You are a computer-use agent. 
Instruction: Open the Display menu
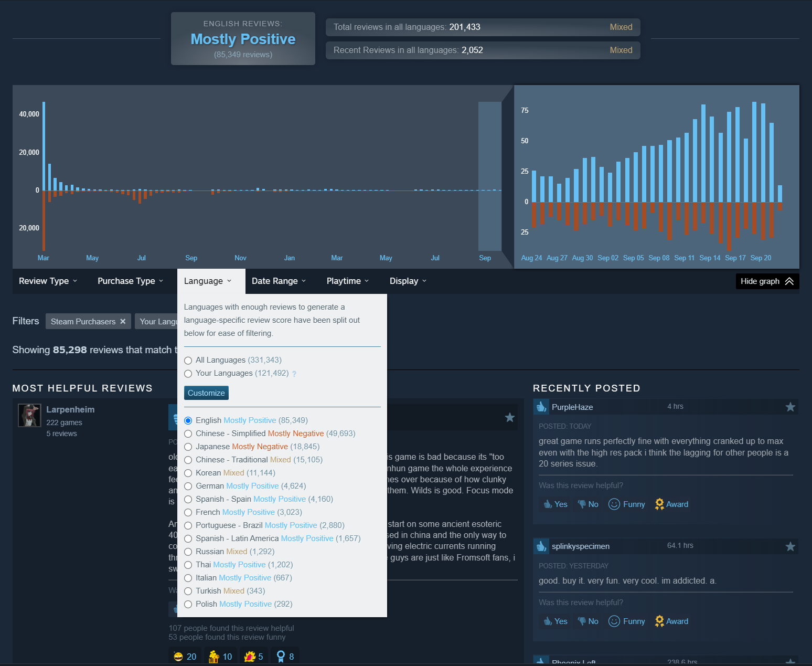click(408, 281)
